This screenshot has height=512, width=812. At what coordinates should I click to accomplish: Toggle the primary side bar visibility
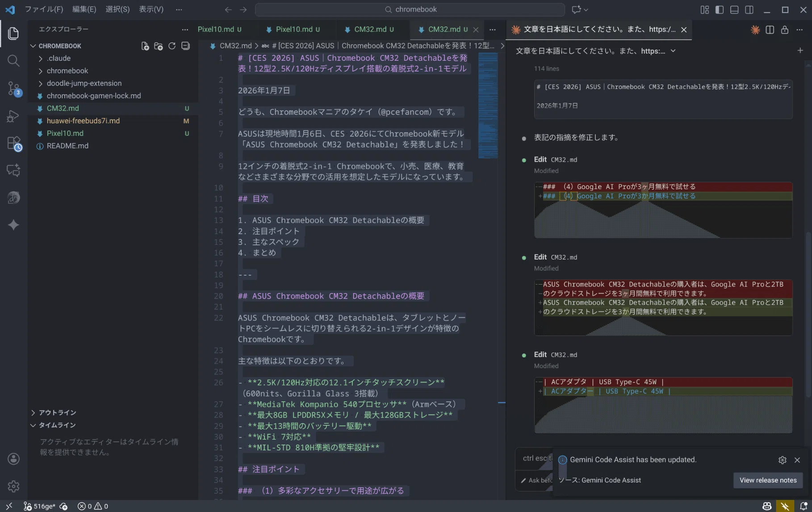[719, 9]
